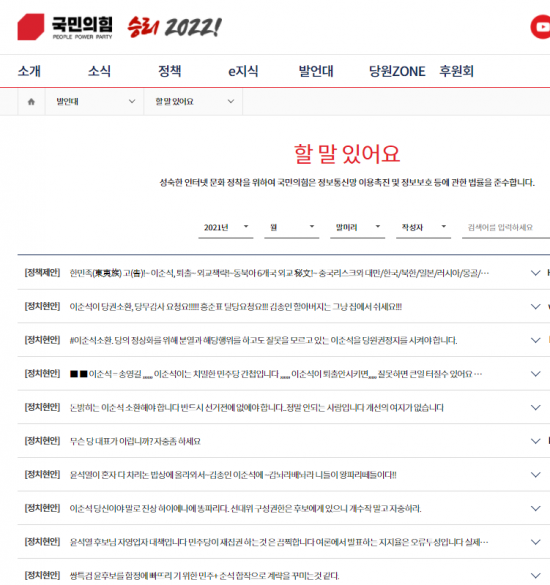
Task: Open the 발언대 menu
Action: pyautogui.click(x=316, y=71)
